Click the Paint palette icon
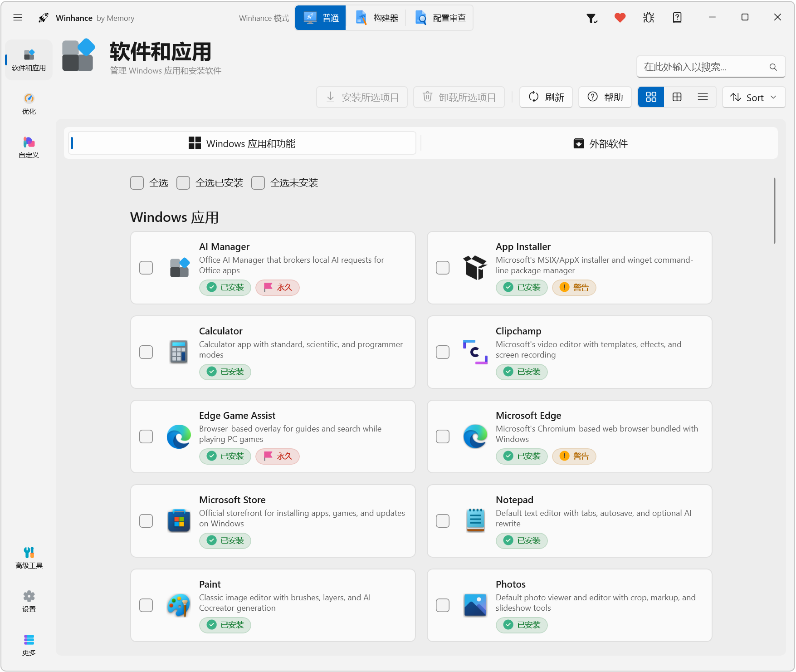 tap(179, 605)
